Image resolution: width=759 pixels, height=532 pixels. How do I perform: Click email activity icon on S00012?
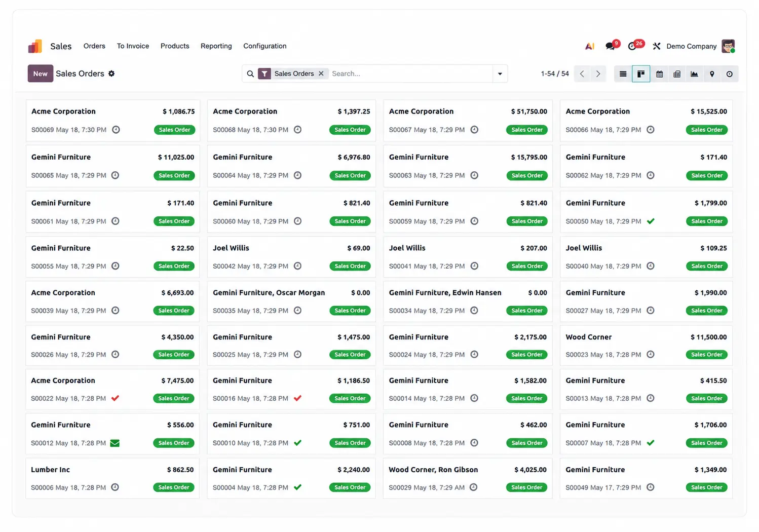point(115,443)
